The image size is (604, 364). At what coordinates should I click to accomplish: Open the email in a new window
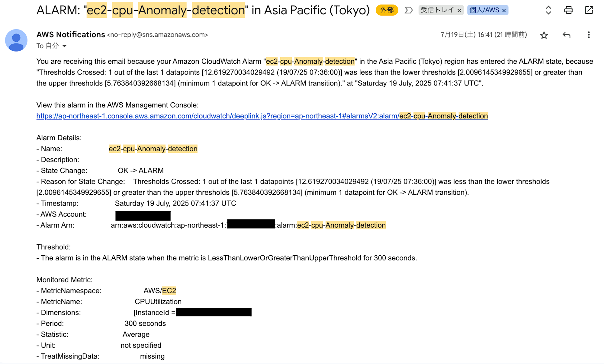tap(589, 10)
